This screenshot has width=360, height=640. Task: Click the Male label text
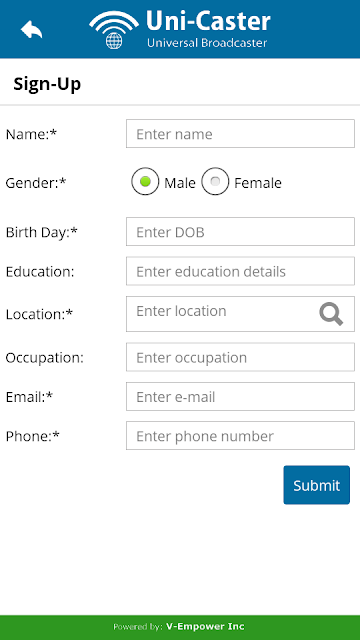[x=180, y=183]
